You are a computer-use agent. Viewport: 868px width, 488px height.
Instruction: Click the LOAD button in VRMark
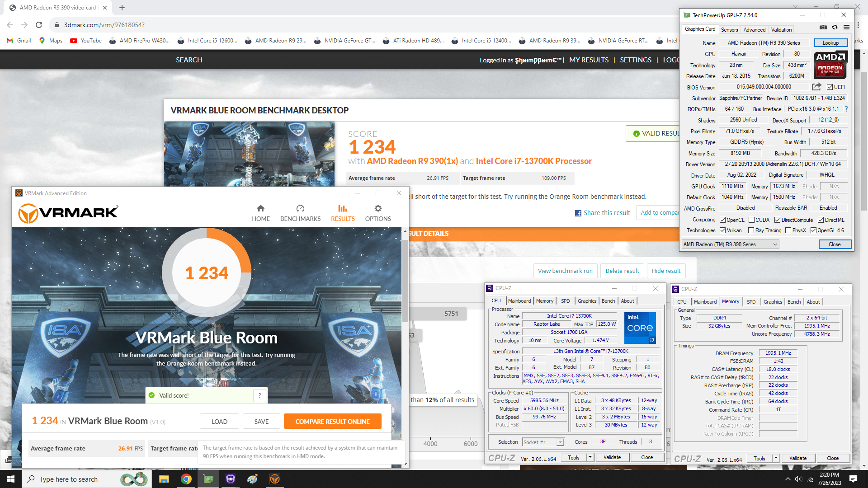tap(219, 422)
